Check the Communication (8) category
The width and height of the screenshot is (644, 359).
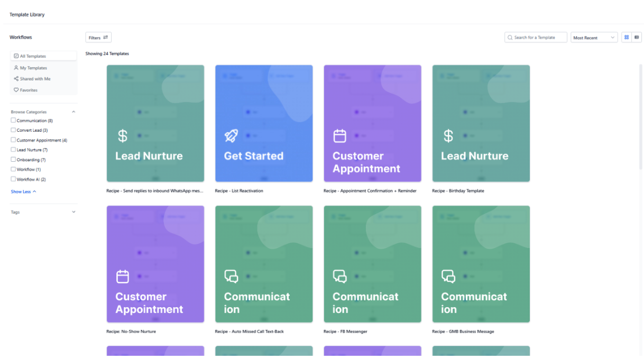click(13, 121)
